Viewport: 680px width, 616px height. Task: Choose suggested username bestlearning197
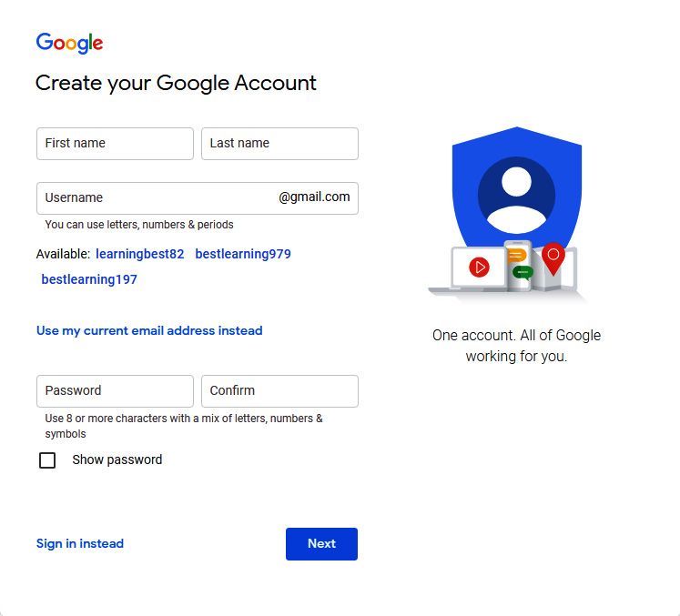[x=89, y=279]
